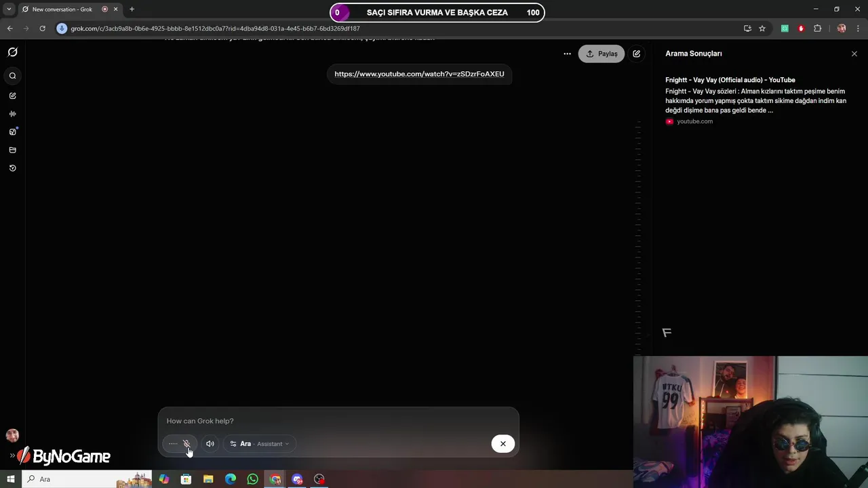868x488 pixels.
Task: Click the taskbar Ara search box
Action: (x=88, y=479)
